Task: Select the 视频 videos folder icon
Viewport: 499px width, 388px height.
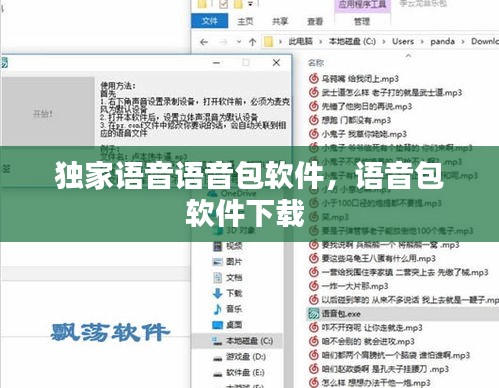Action: coord(217,246)
